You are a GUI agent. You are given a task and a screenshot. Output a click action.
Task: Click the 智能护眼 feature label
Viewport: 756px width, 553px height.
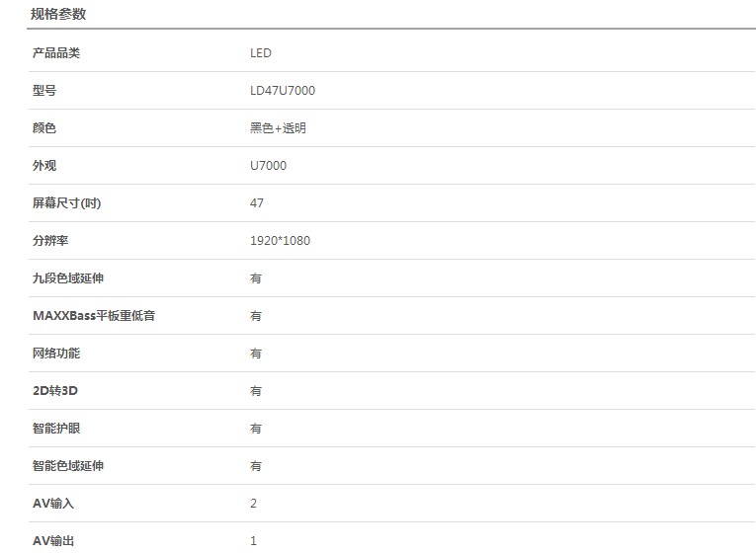(56, 429)
